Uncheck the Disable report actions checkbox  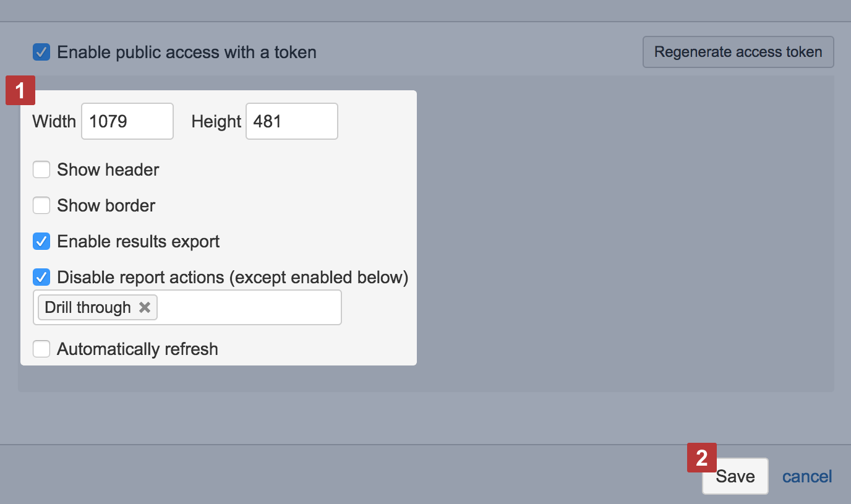coord(41,277)
